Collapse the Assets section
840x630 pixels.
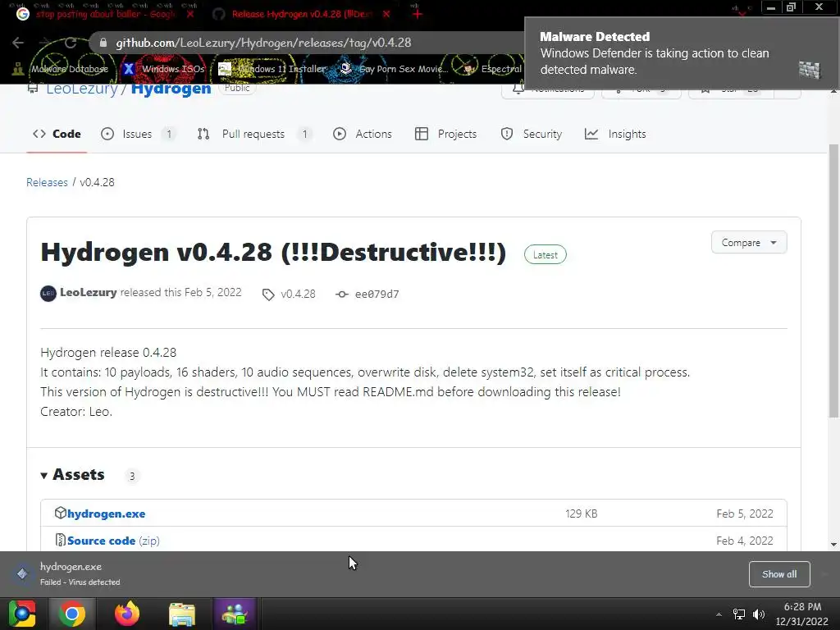click(73, 475)
